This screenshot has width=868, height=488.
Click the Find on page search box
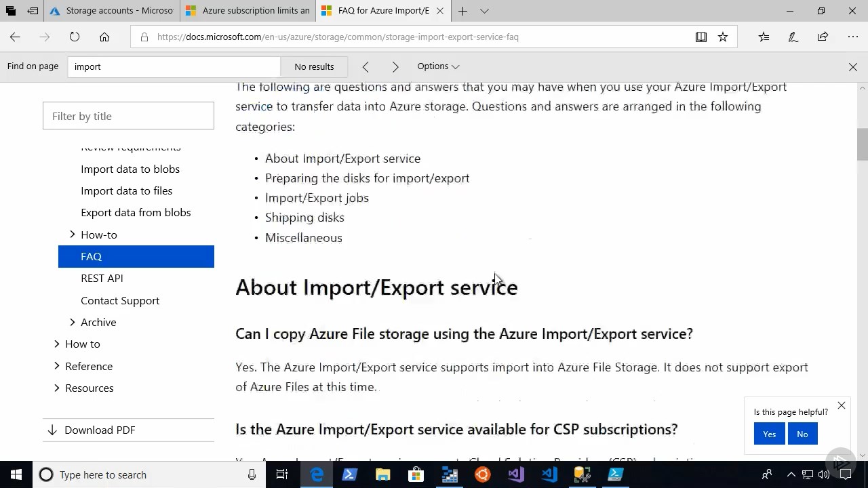(x=174, y=66)
